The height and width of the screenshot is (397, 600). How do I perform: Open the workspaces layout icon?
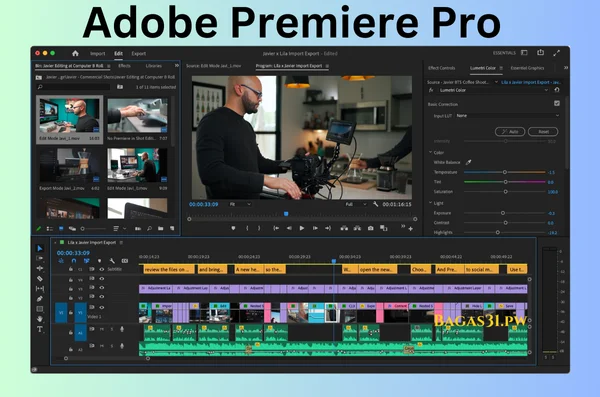[x=524, y=53]
